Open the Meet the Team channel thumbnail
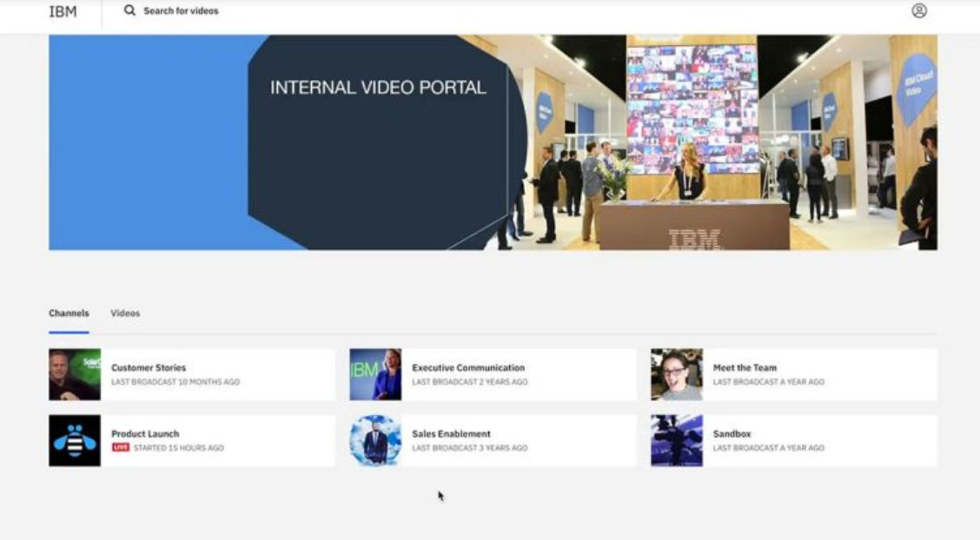 point(677,374)
